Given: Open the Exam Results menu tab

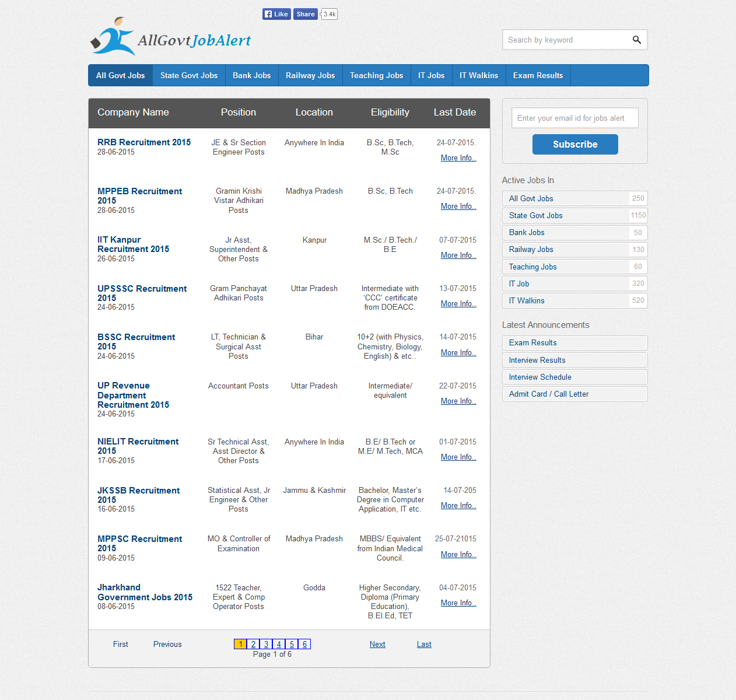Looking at the screenshot, I should 538,75.
